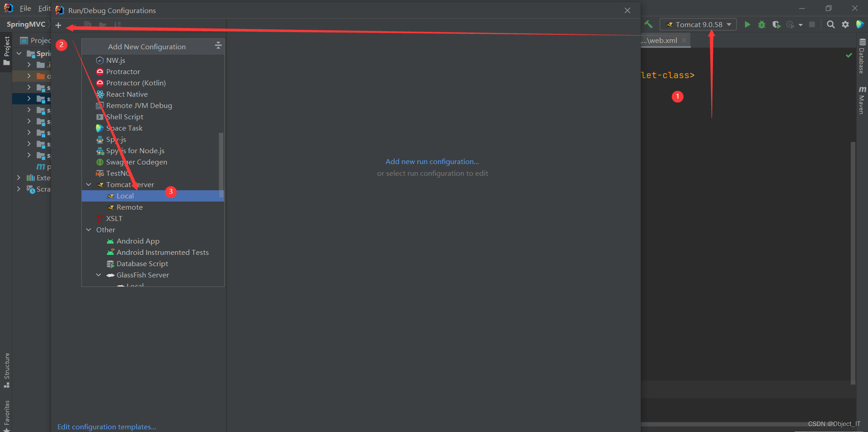The width and height of the screenshot is (868, 432).
Task: Select Android App configuration
Action: pyautogui.click(x=137, y=241)
